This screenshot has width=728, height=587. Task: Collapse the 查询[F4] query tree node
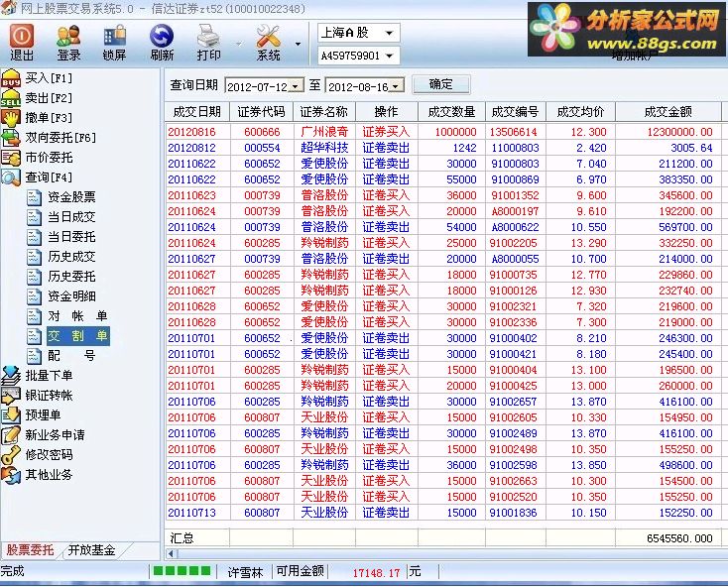[37, 176]
